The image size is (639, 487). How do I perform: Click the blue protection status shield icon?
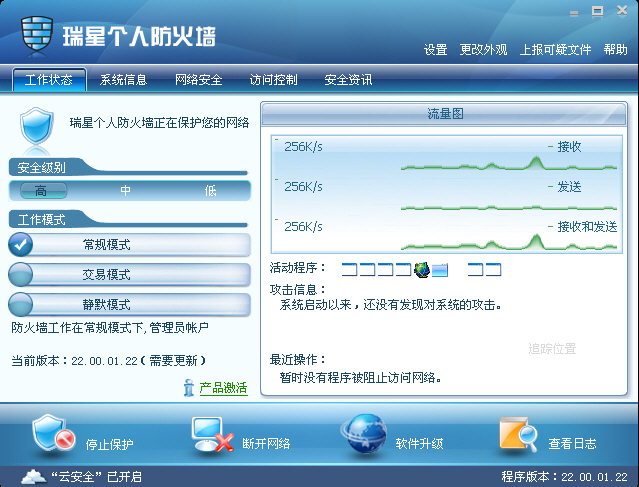tap(37, 126)
